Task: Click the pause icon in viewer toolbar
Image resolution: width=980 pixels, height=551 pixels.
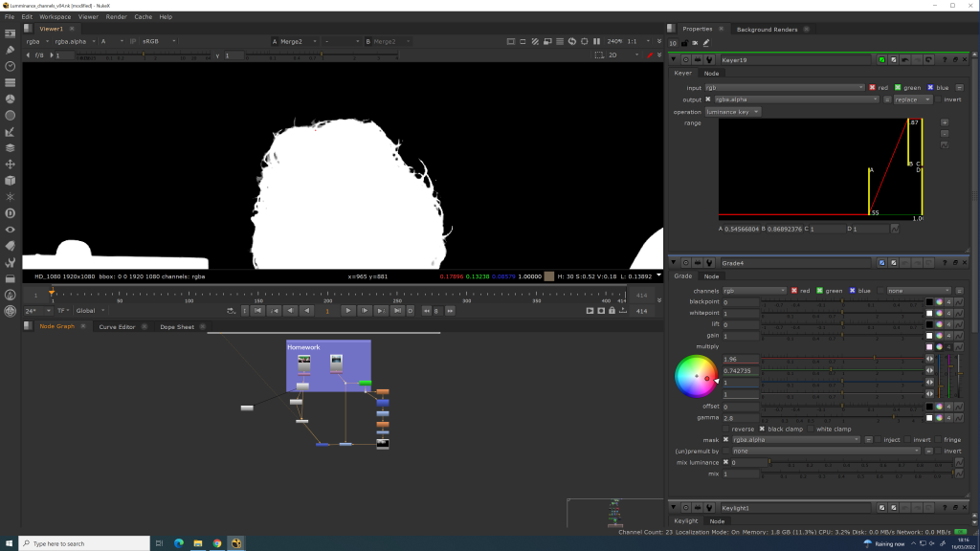Action: pos(597,41)
